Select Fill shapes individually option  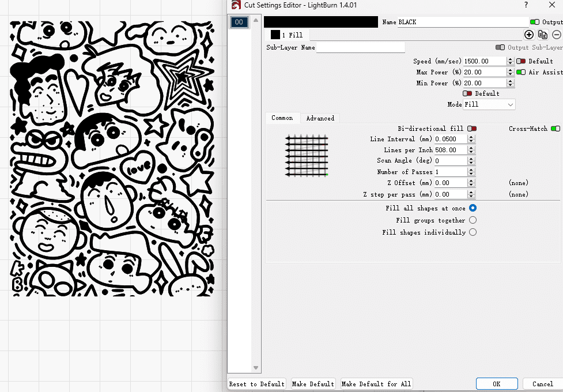click(x=473, y=232)
